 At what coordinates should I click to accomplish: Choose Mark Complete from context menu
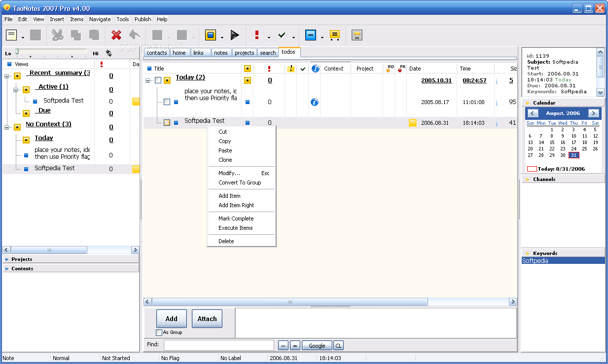[x=236, y=218]
